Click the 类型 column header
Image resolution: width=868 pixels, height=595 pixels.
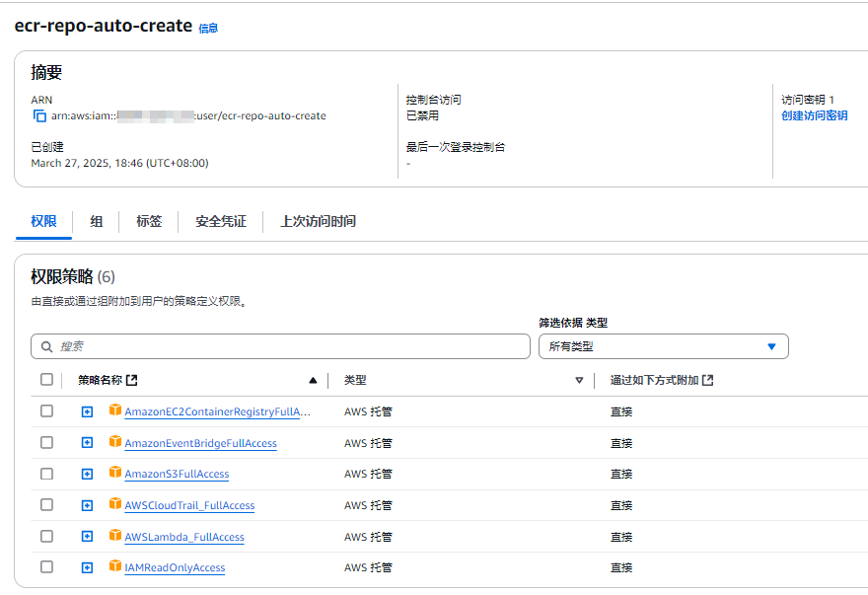tap(355, 380)
